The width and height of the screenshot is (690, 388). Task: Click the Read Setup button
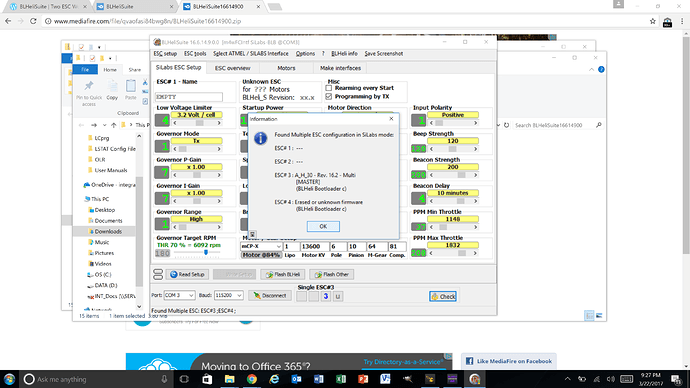(x=187, y=275)
